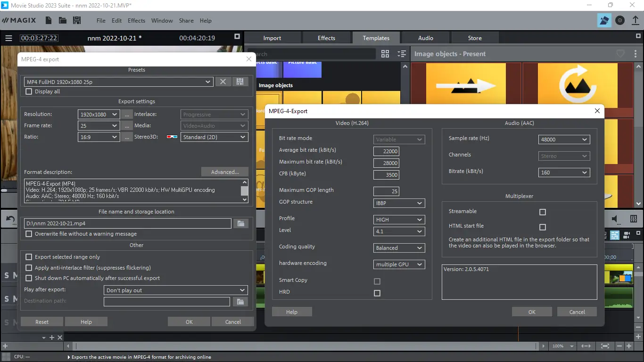This screenshot has width=644, height=362.
Task: Click the optimize view frame icon
Action: (x=605, y=346)
